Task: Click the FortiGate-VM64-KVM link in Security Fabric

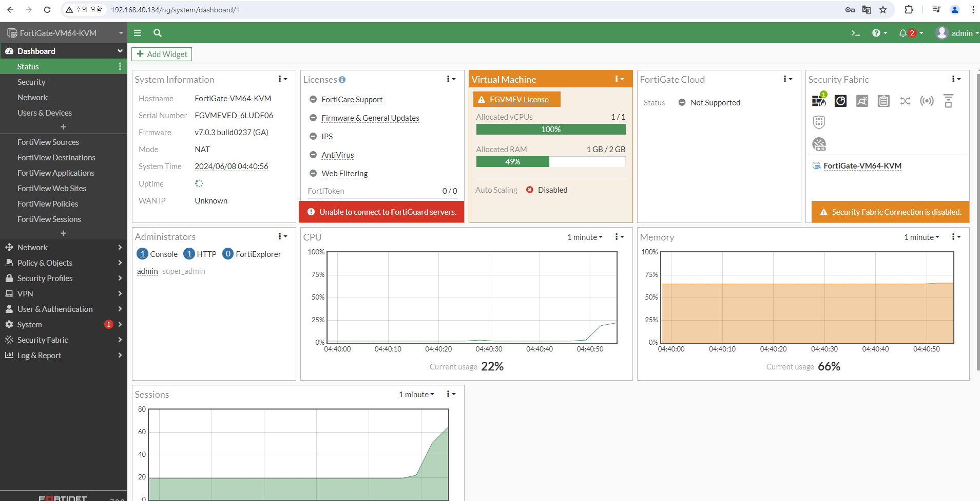Action: (862, 165)
